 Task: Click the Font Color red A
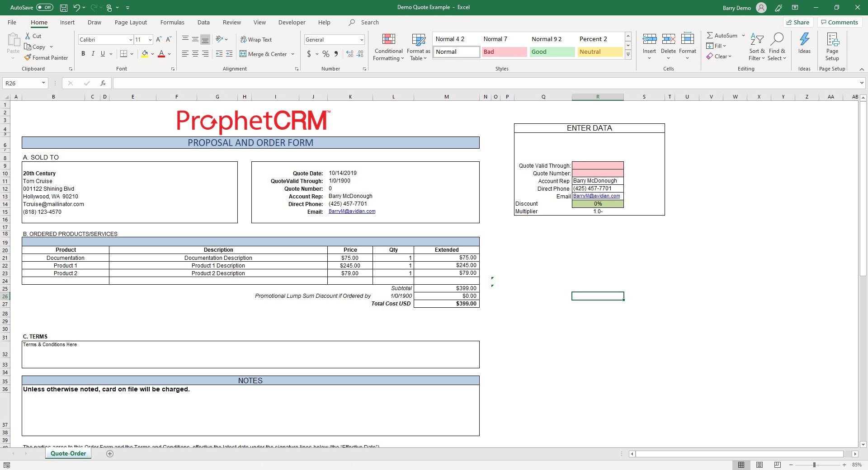161,54
